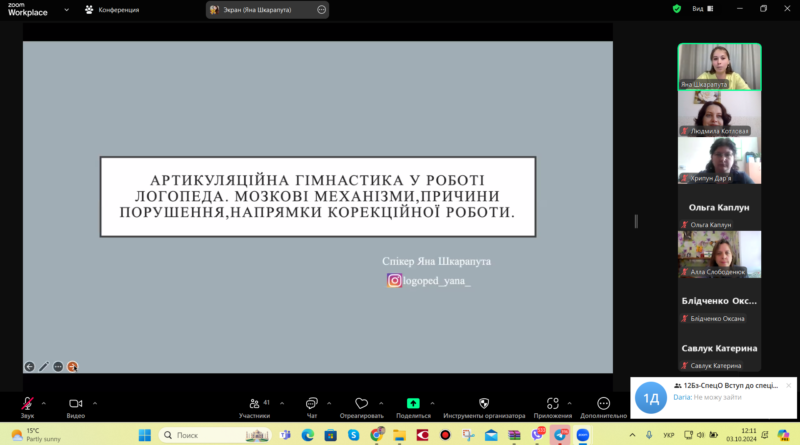Image resolution: width=800 pixels, height=445 pixels.
Task: Click the green encryption shield icon
Action: coord(677,9)
